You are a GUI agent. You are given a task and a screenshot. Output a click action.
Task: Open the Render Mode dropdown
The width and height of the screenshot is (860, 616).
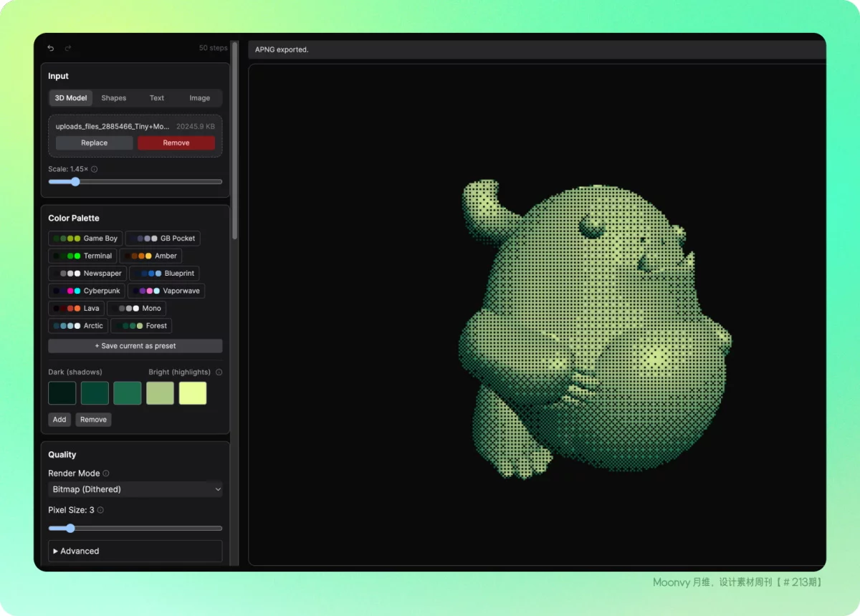click(x=135, y=489)
